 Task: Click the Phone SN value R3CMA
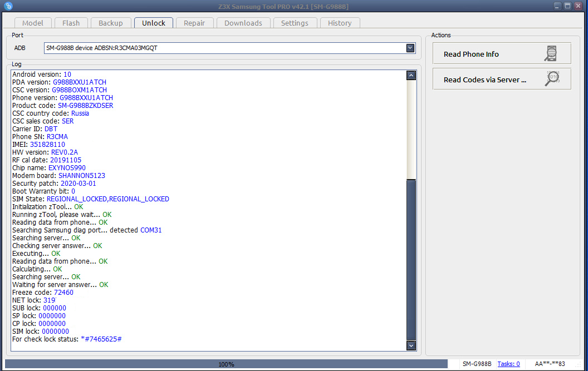pos(57,137)
